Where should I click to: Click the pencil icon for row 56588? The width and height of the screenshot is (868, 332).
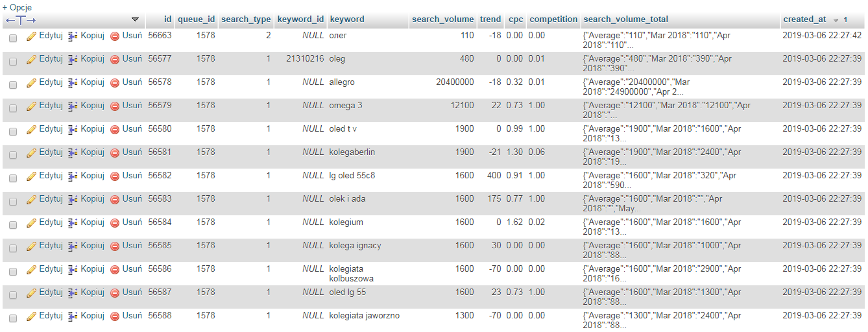(31, 316)
